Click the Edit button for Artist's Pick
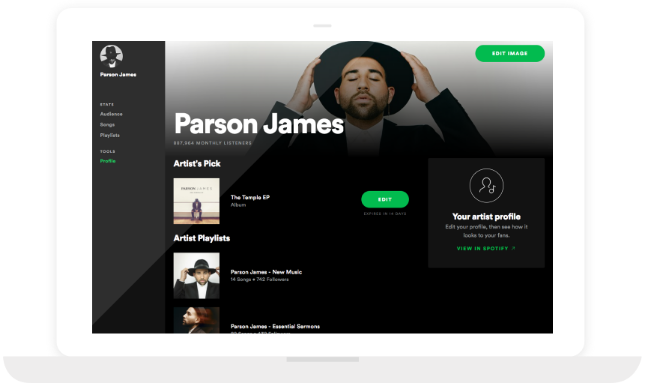The width and height of the screenshot is (646, 390). [385, 199]
